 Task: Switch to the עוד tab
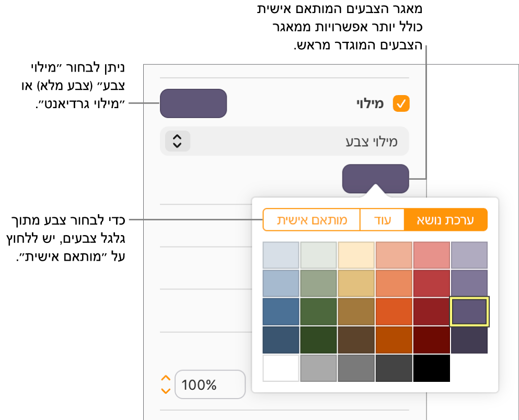tap(382, 220)
